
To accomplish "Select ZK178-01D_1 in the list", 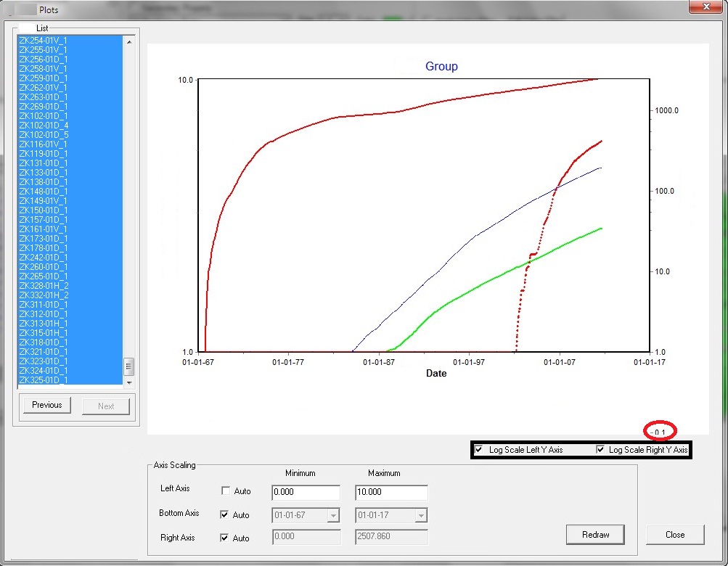I will coord(70,248).
